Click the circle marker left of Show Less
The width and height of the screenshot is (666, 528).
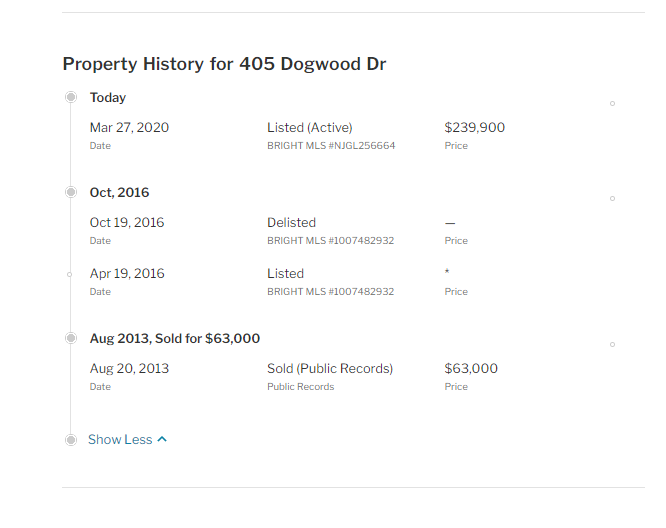click(x=71, y=440)
